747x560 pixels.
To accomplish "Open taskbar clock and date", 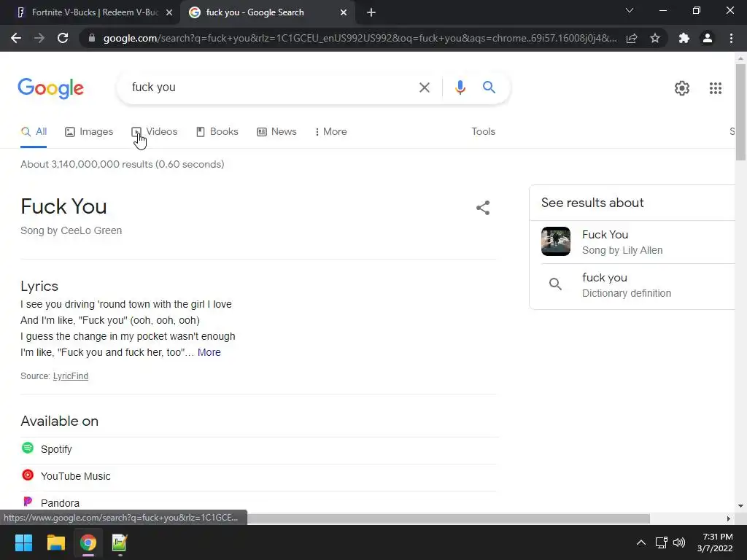I will pos(715,542).
